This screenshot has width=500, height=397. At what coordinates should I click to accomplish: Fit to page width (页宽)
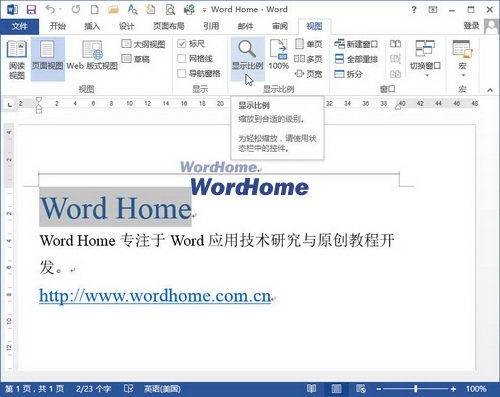[x=309, y=74]
